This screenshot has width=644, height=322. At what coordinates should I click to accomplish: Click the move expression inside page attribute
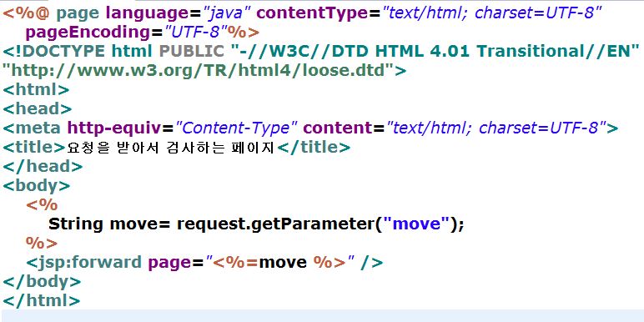283,262
